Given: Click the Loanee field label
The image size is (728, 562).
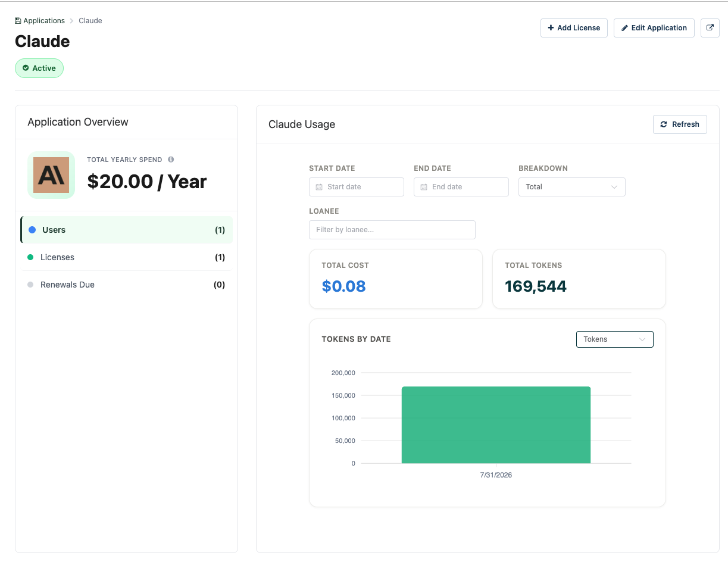Looking at the screenshot, I should pos(324,211).
